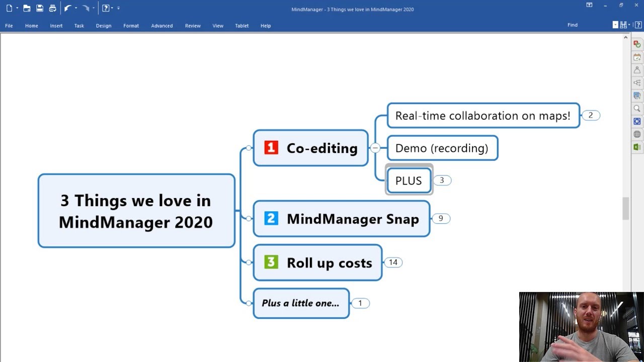Open the blue square Snap pane tab
Screen dimensions: 644x362
[637, 121]
